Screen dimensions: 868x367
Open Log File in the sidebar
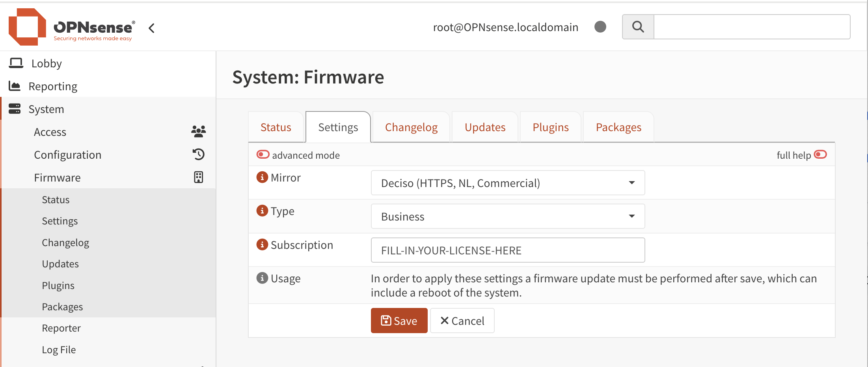(x=59, y=350)
